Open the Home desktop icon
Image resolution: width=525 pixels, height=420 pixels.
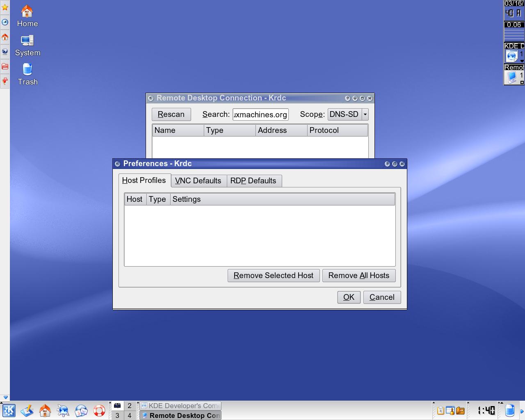pyautogui.click(x=27, y=16)
